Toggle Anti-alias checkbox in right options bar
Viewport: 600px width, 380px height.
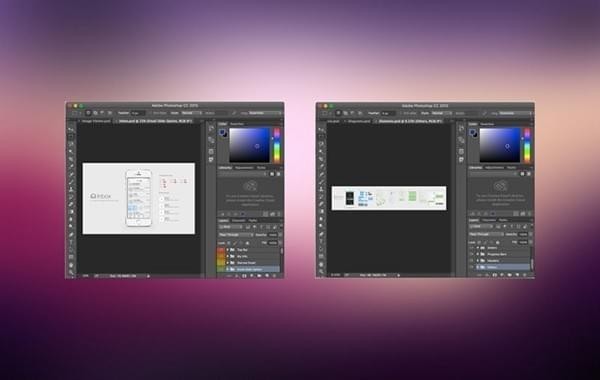tap(400, 113)
